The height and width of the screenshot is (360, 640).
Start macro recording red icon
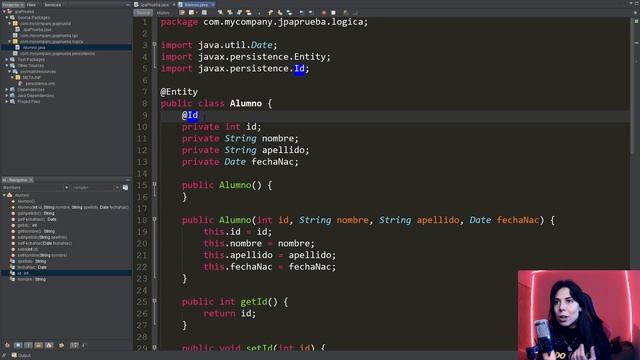pyautogui.click(x=324, y=13)
